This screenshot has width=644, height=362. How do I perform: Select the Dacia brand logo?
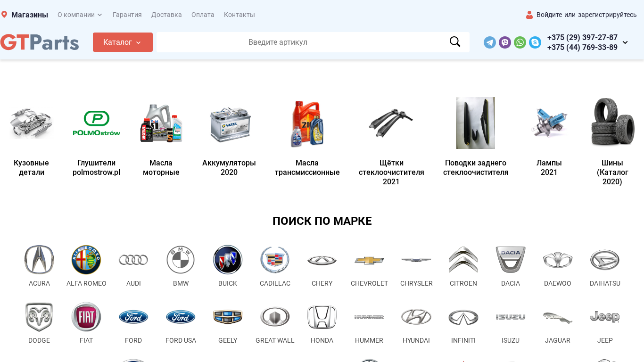pyautogui.click(x=511, y=260)
